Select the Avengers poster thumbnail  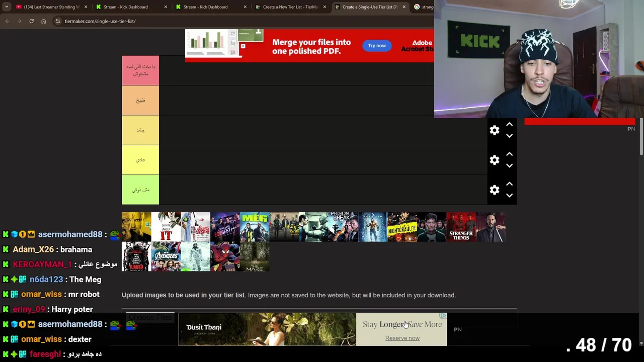166,256
